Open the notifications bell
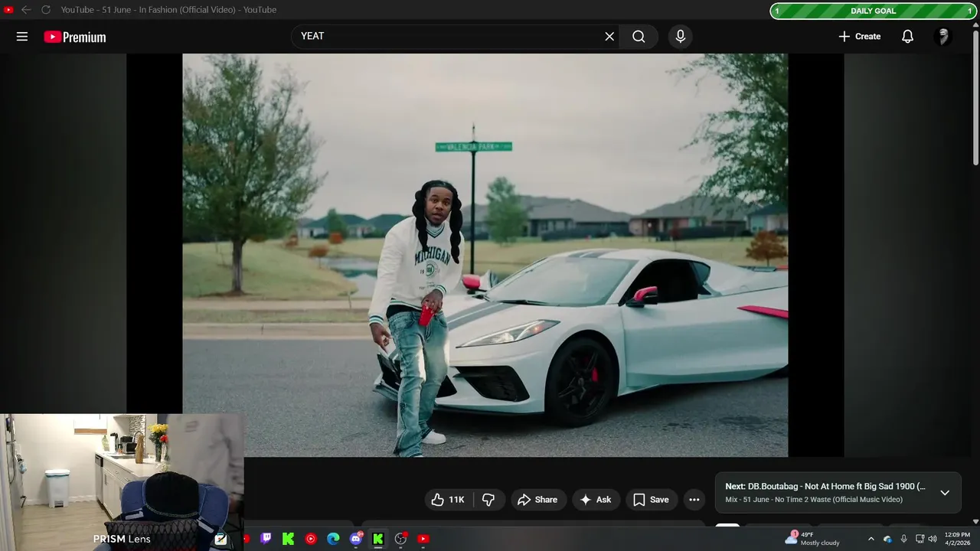The height and width of the screenshot is (551, 980). click(907, 37)
